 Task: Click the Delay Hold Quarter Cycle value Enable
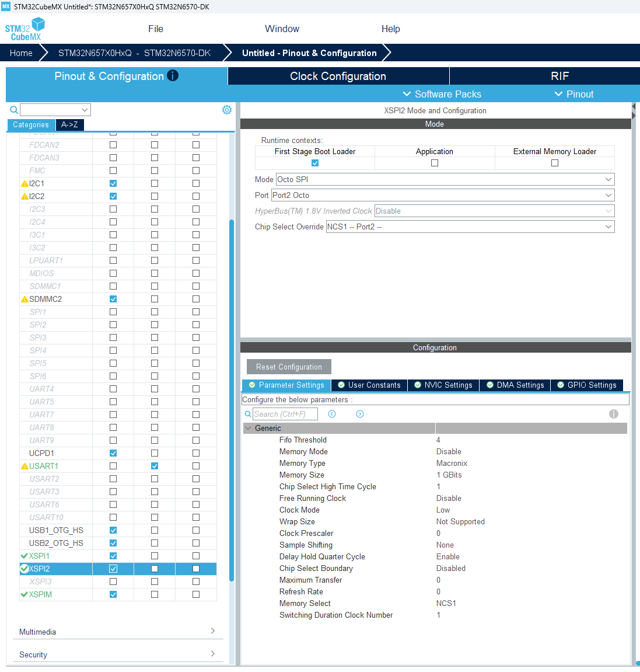tap(447, 557)
